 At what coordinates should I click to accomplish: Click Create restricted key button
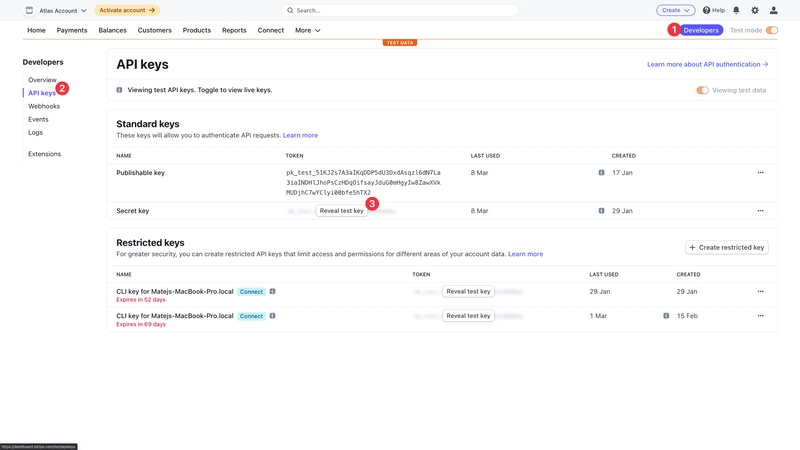pos(727,247)
